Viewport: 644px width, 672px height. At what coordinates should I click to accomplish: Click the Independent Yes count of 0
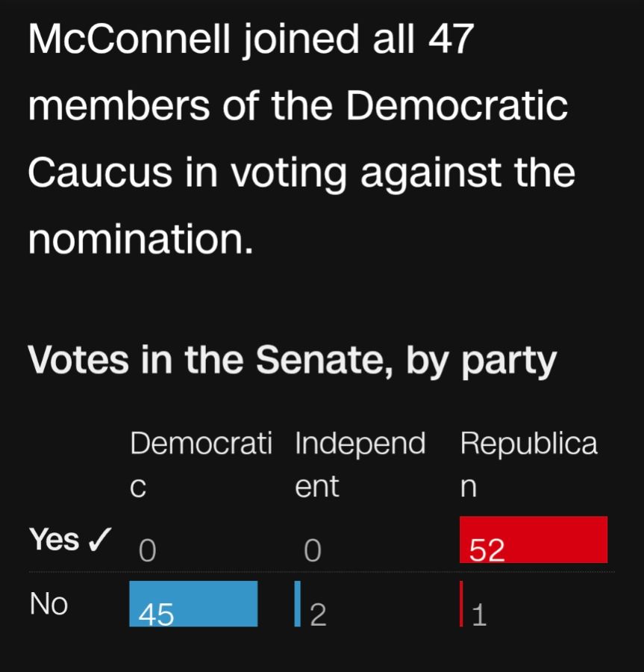[312, 550]
